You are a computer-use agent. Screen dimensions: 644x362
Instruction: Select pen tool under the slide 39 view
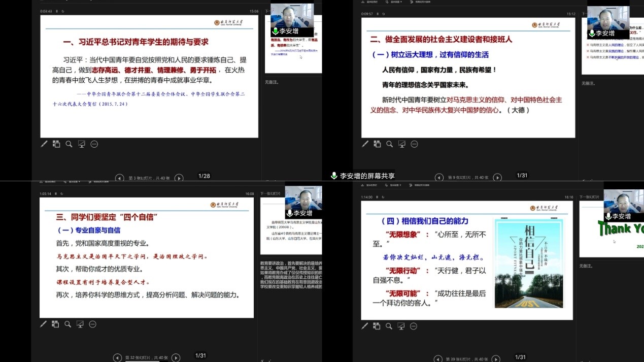[x=365, y=326]
